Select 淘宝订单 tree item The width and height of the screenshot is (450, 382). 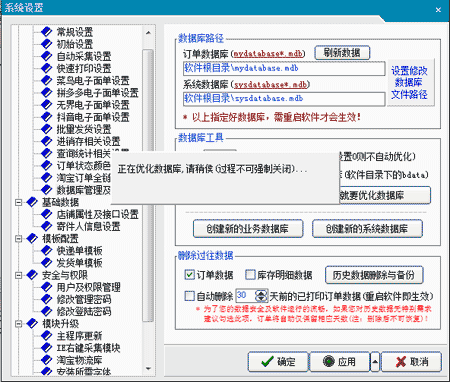coord(83,178)
